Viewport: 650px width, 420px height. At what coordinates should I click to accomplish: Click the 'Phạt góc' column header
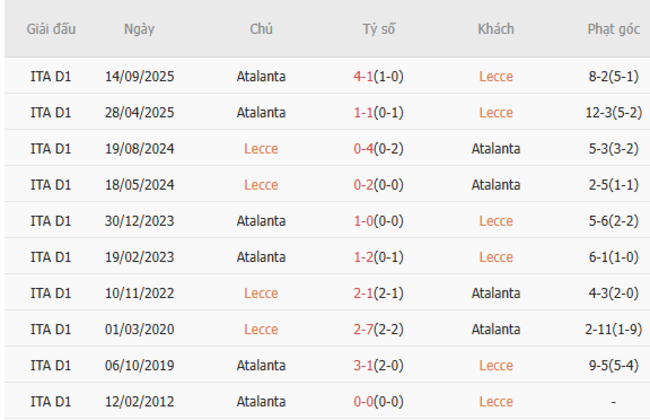pyautogui.click(x=614, y=29)
